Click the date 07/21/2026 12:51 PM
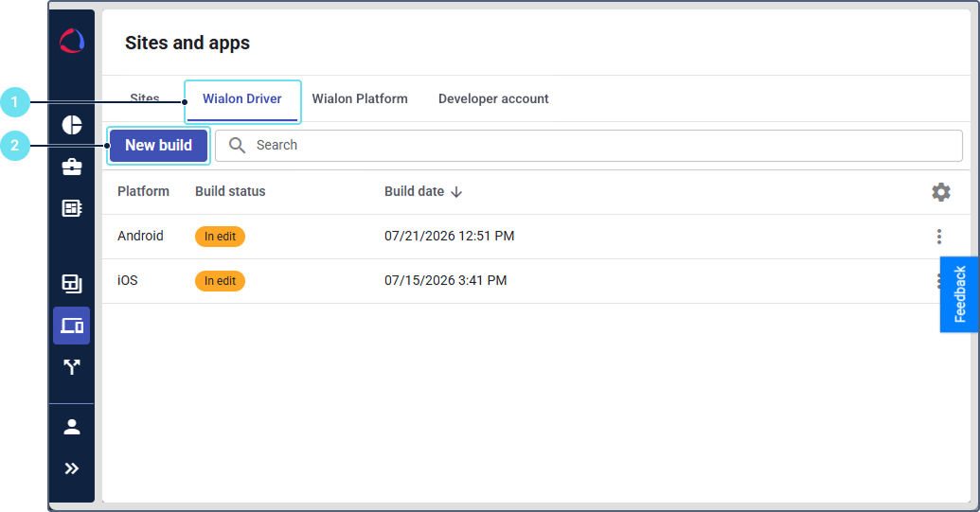This screenshot has height=512, width=980. [x=450, y=236]
